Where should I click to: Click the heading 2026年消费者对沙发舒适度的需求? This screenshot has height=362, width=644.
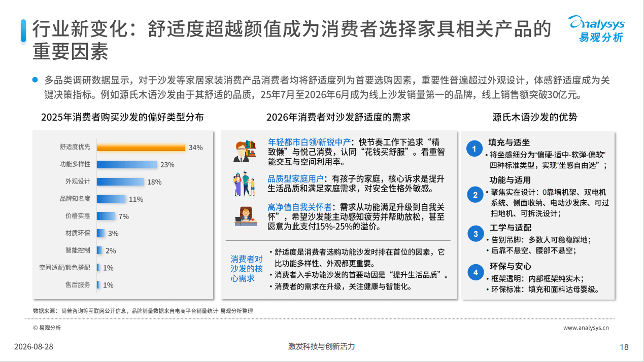point(338,117)
